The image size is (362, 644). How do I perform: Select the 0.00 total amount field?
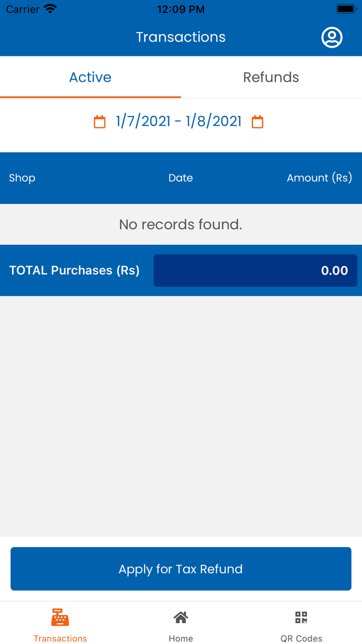click(x=255, y=270)
